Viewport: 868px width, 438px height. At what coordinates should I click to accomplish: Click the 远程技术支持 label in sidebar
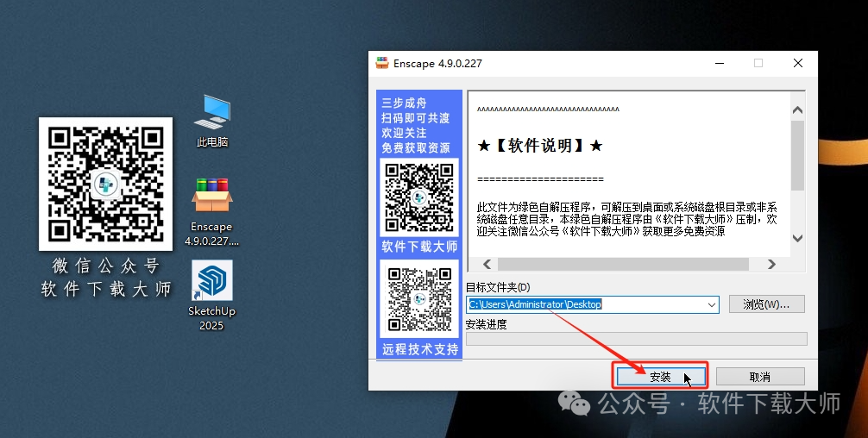click(420, 349)
